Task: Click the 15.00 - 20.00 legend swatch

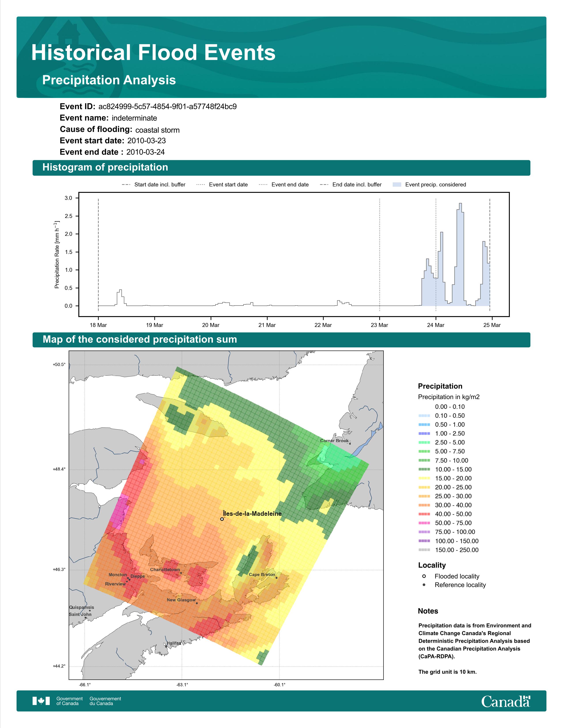Action: pyautogui.click(x=424, y=478)
